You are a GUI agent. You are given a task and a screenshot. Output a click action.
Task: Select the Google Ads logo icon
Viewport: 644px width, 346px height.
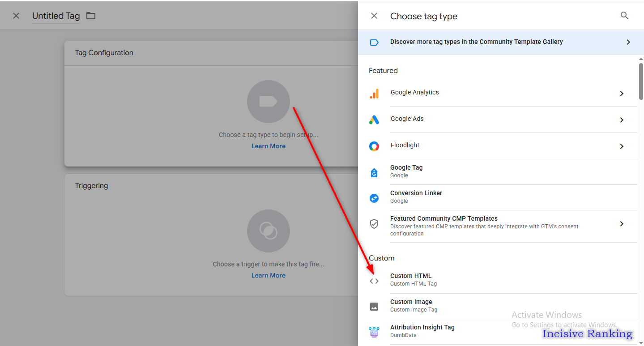374,120
